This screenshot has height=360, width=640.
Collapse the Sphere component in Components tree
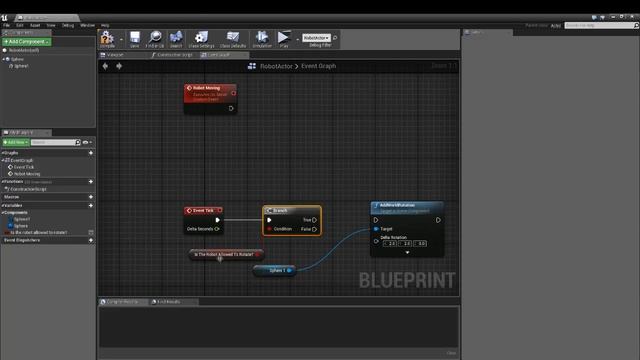pyautogui.click(x=4, y=59)
